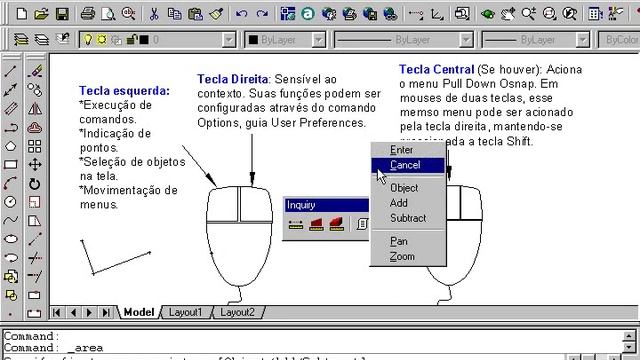Select the Rectangle tool
This screenshot has width=640, height=360.
[10, 164]
